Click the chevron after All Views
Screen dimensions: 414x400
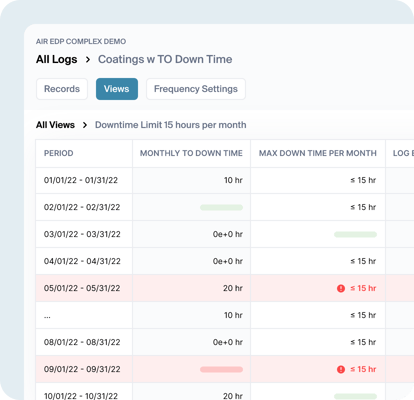pos(85,125)
